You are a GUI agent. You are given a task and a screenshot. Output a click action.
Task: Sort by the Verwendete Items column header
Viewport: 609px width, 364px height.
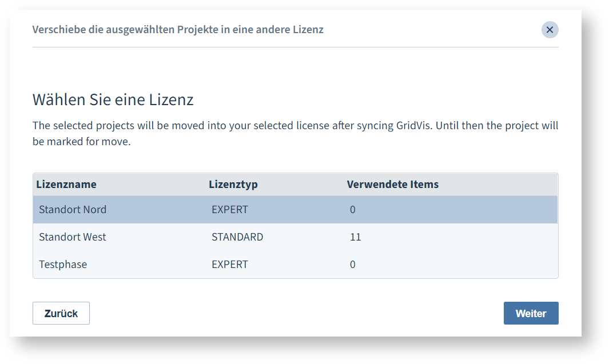click(393, 185)
